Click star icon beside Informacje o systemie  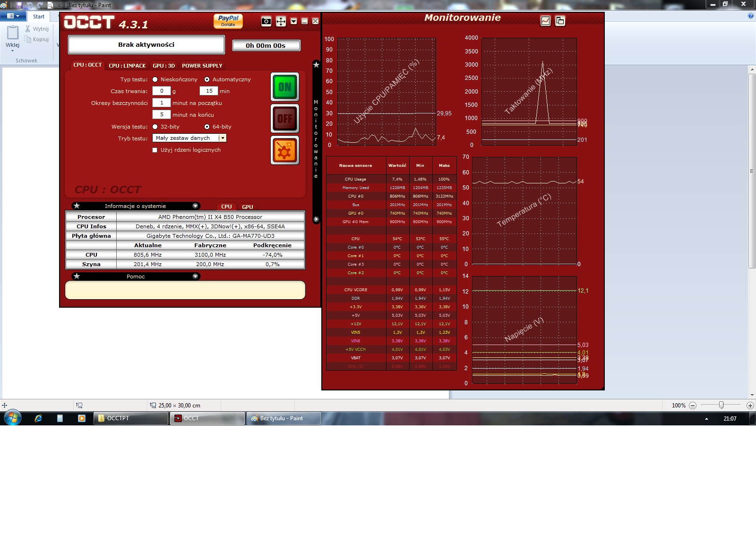point(77,206)
